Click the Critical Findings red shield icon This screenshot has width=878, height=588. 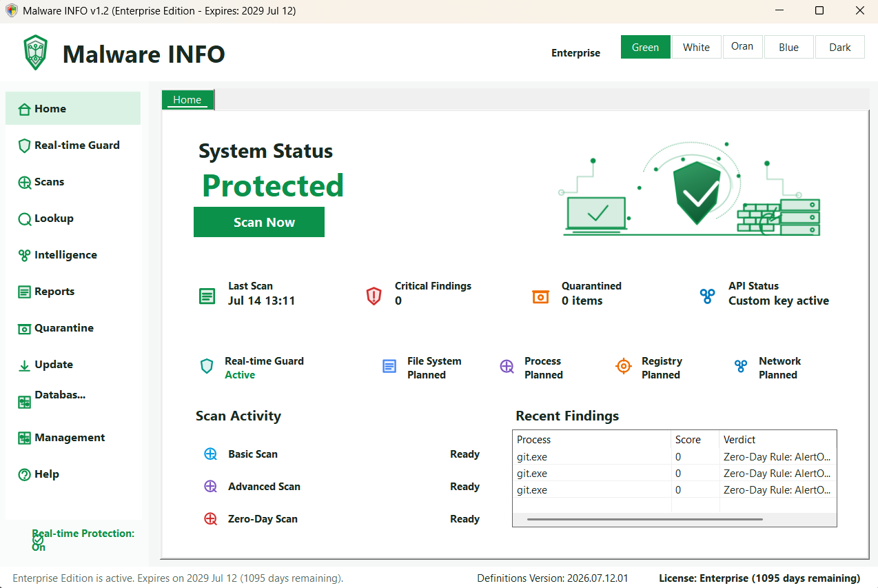(x=374, y=296)
